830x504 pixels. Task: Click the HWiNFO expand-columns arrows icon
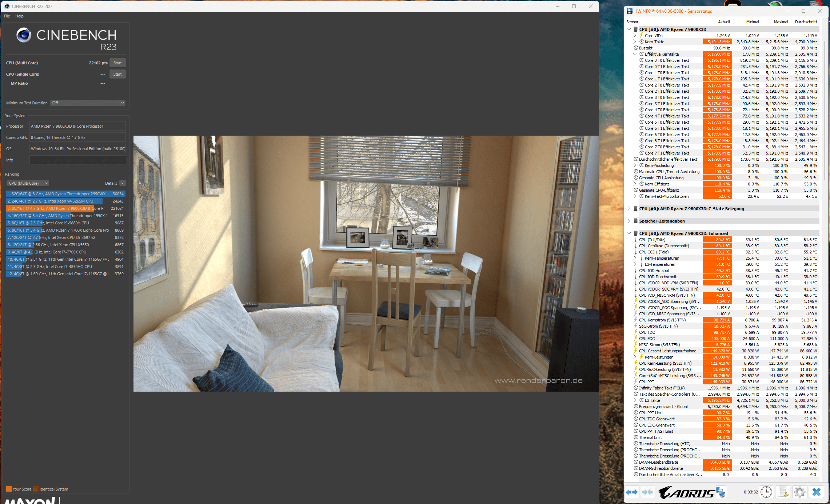click(x=632, y=492)
